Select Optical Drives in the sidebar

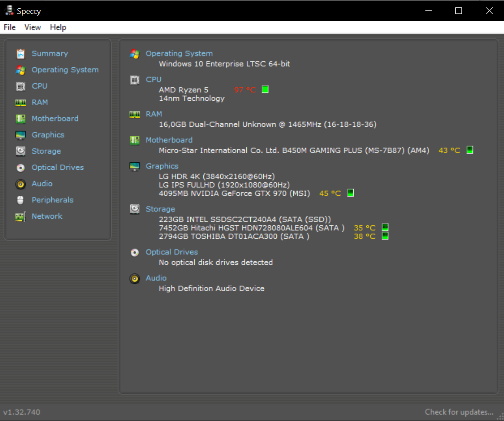point(57,168)
